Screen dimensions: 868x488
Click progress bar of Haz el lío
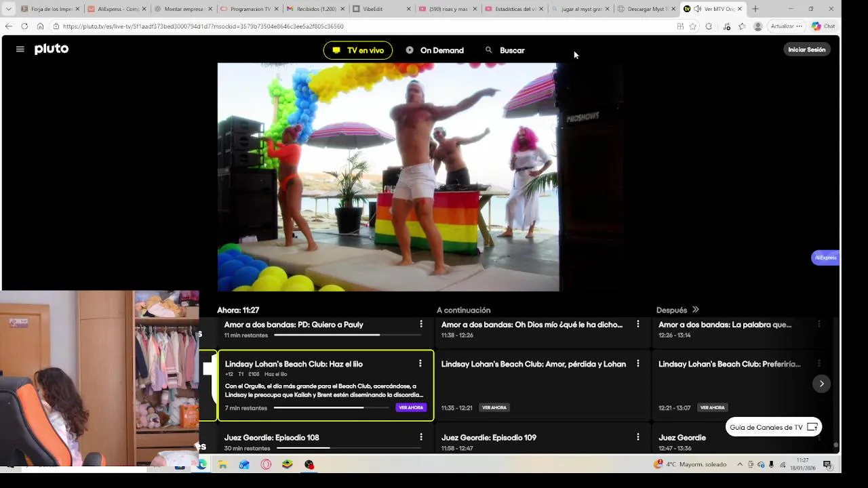331,408
